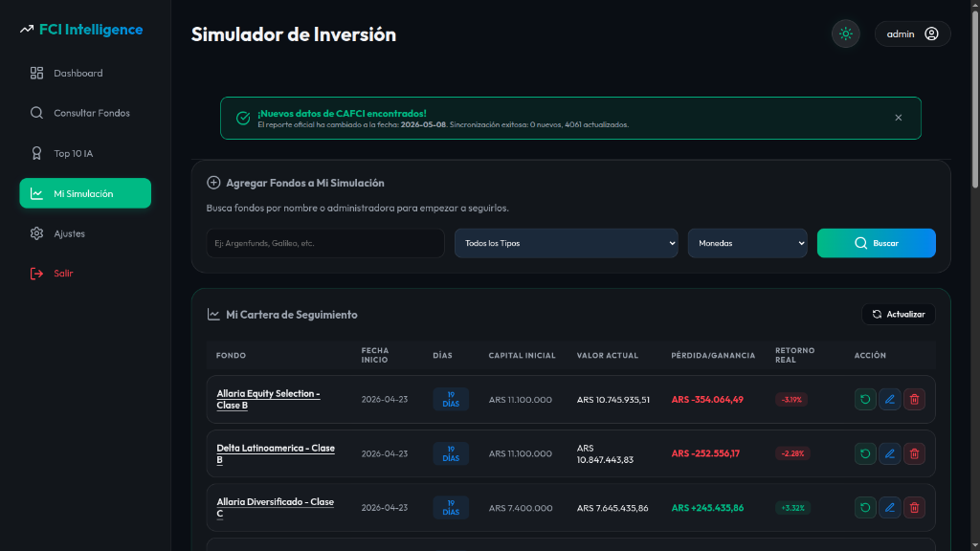Click the ARS -354.064,49 loss value
Screen dimensions: 980x551
coord(707,399)
